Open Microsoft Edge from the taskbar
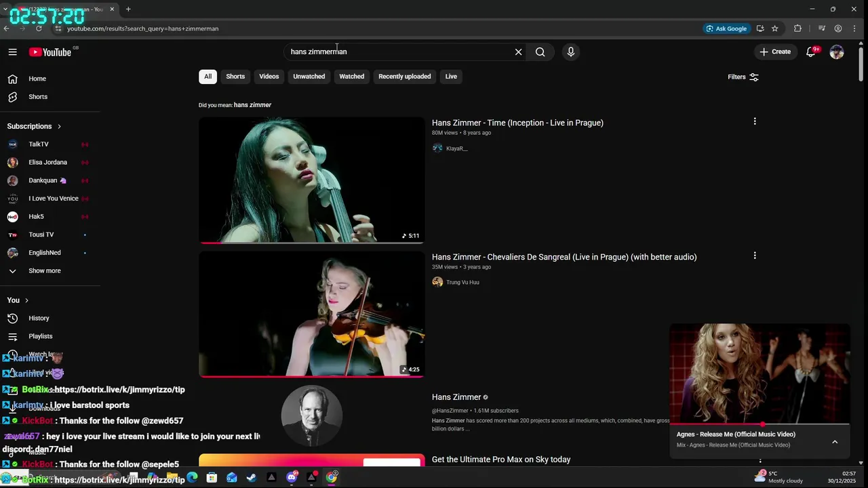Viewport: 868px width, 488px height. pyautogui.click(x=193, y=477)
